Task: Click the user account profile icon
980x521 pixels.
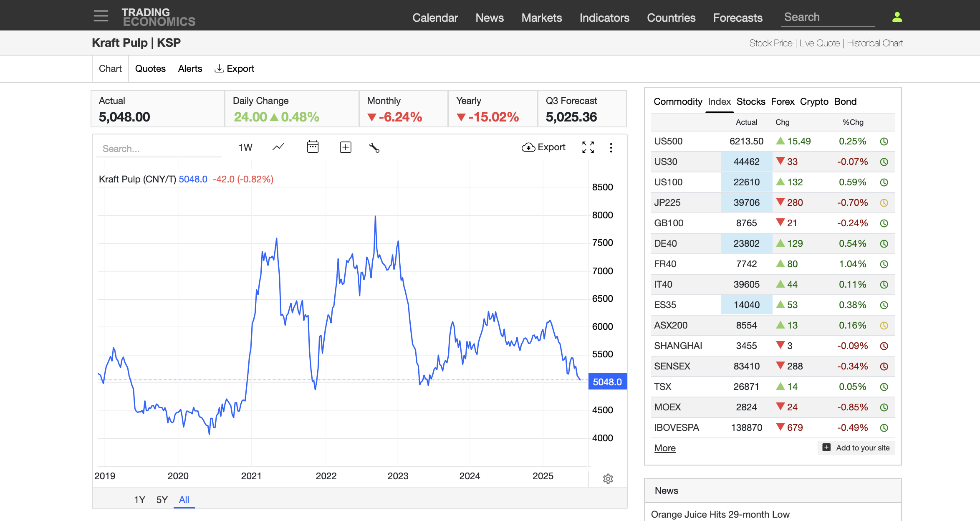Action: pos(897,17)
